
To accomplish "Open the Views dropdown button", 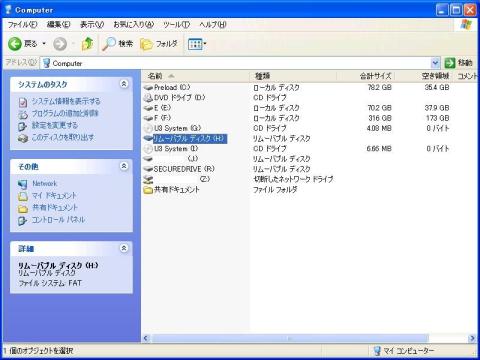I will click(197, 44).
